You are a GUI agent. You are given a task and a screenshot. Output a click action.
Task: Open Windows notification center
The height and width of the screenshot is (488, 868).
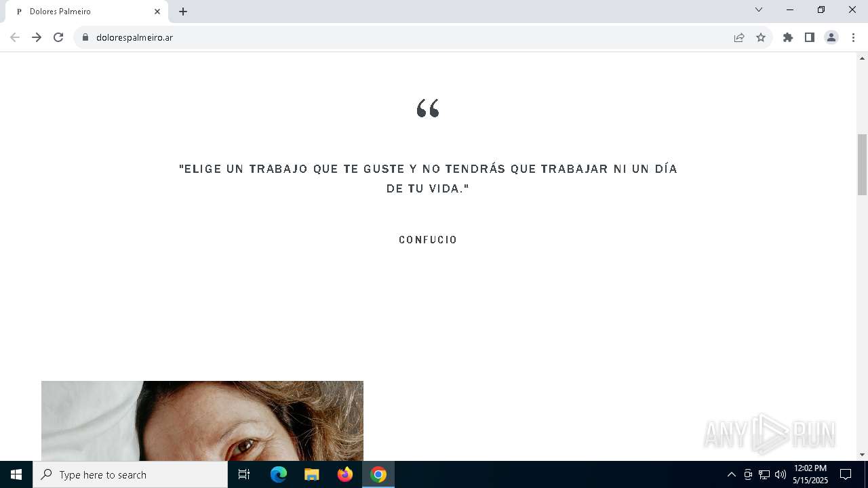tap(846, 474)
